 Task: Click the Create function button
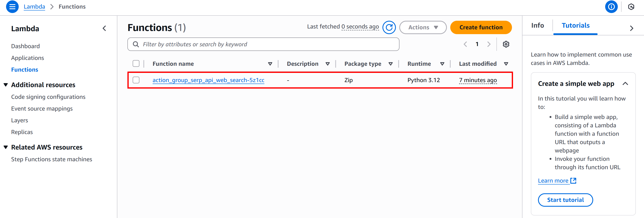pyautogui.click(x=481, y=27)
